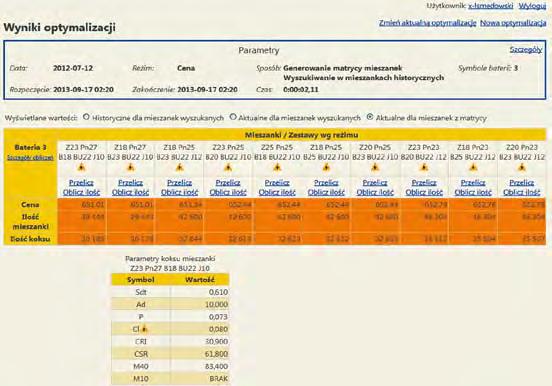
Task: Click the Wartość column header
Action: (x=200, y=280)
